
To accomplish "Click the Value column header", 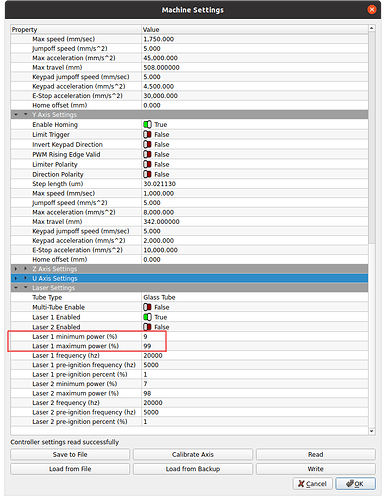I will 255,29.
